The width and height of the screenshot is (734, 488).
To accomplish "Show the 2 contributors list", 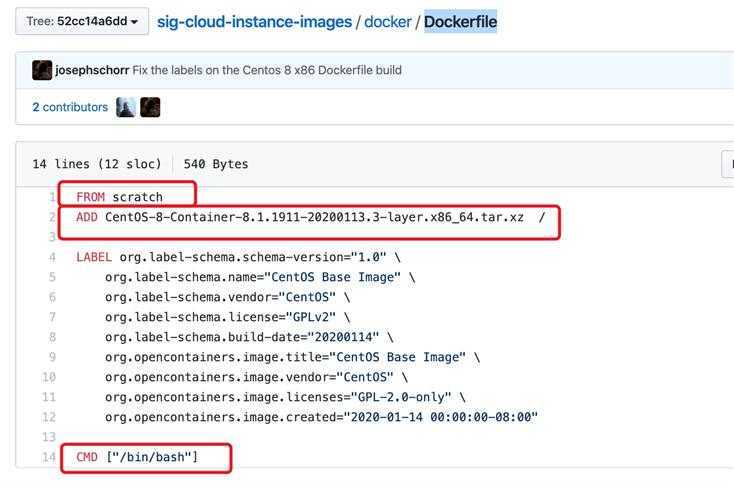I will click(x=70, y=107).
